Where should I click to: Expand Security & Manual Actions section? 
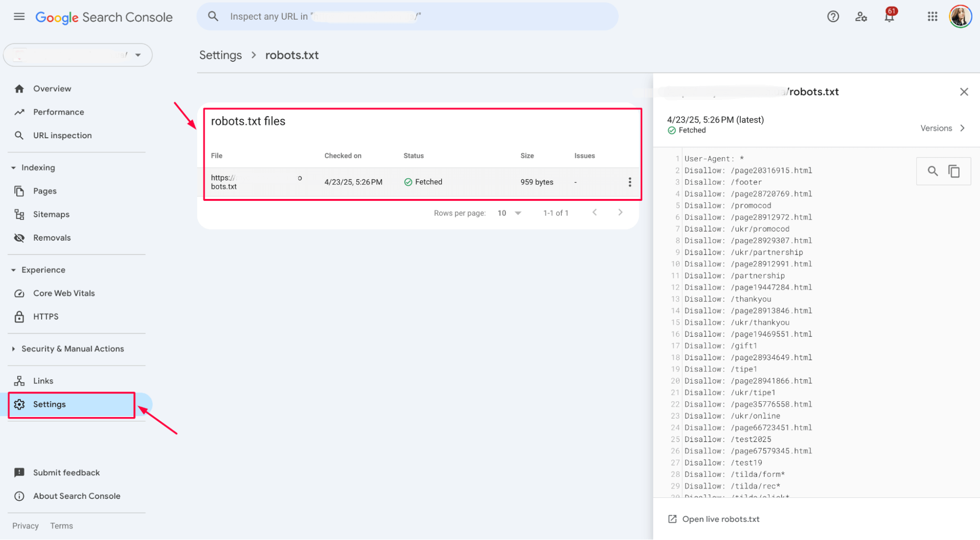pos(69,349)
